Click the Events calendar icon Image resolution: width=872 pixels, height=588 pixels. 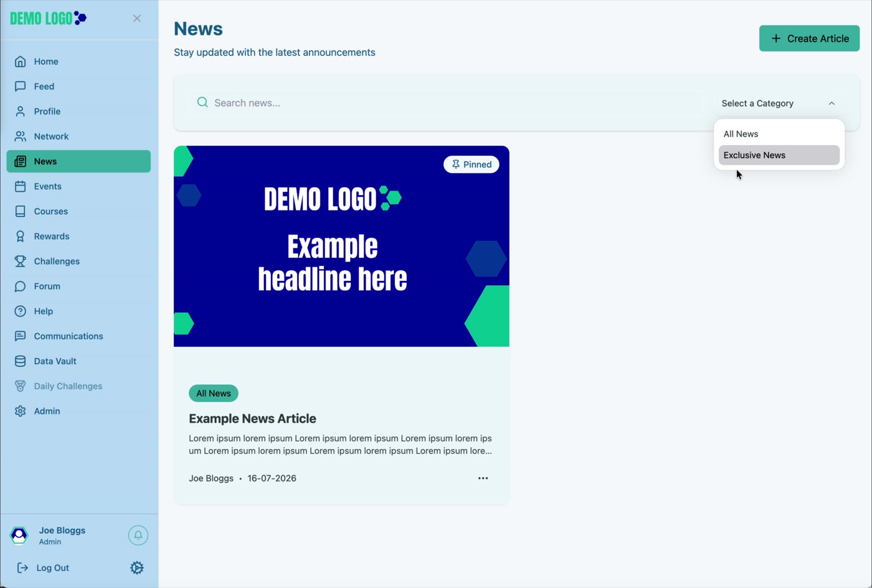pos(21,186)
